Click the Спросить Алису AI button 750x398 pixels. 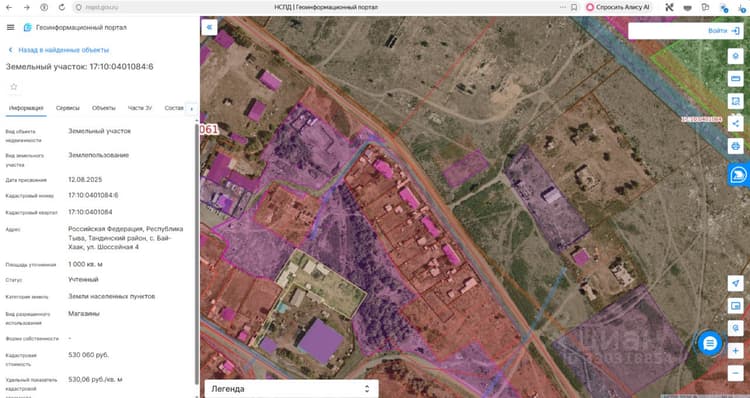pyautogui.click(x=618, y=7)
